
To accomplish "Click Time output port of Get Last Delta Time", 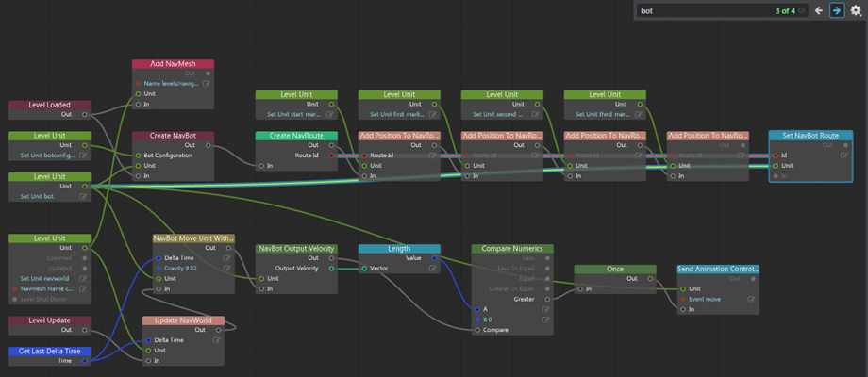I will point(84,361).
